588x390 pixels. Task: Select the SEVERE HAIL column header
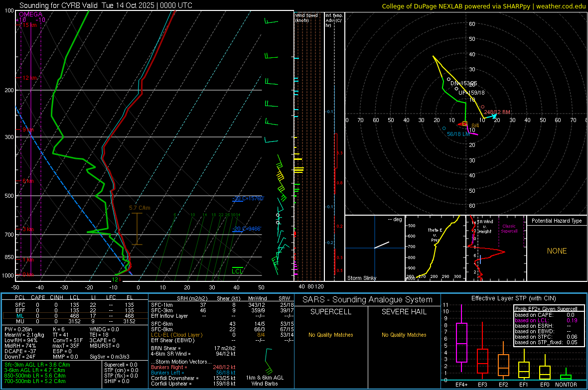(404, 312)
